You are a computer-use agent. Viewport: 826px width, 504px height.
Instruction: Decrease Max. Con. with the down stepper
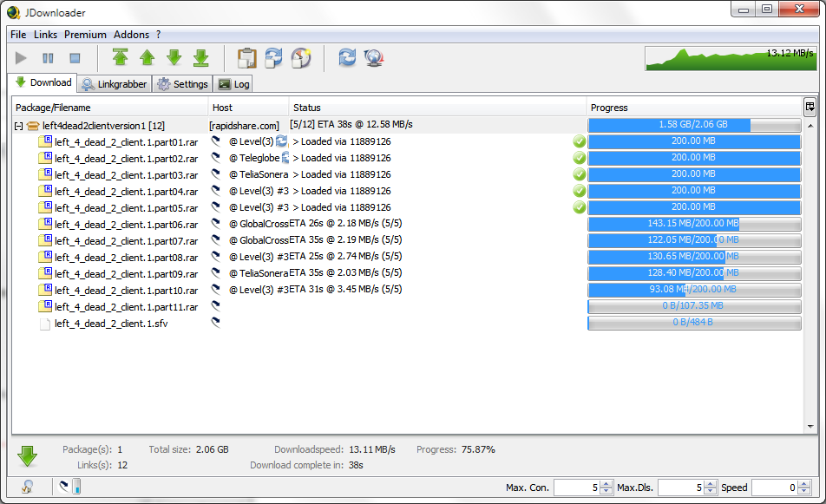[x=606, y=491]
